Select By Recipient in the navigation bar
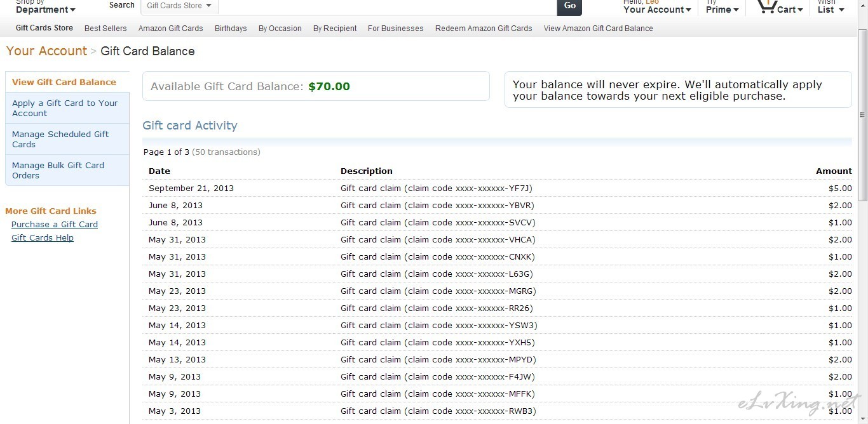868x424 pixels. coord(335,29)
